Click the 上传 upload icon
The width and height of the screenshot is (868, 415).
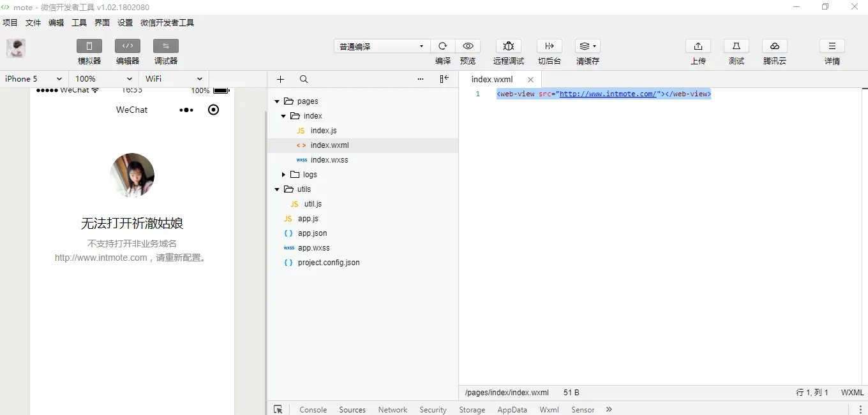[698, 46]
